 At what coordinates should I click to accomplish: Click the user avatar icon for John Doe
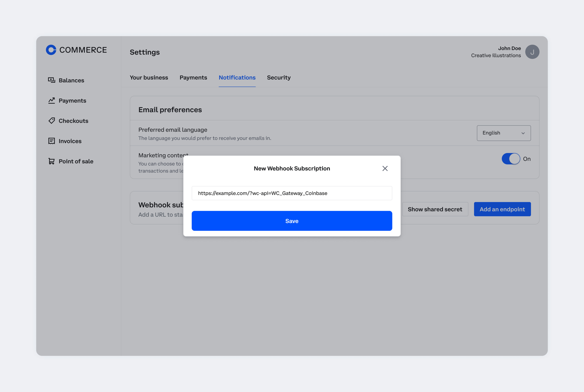click(532, 52)
